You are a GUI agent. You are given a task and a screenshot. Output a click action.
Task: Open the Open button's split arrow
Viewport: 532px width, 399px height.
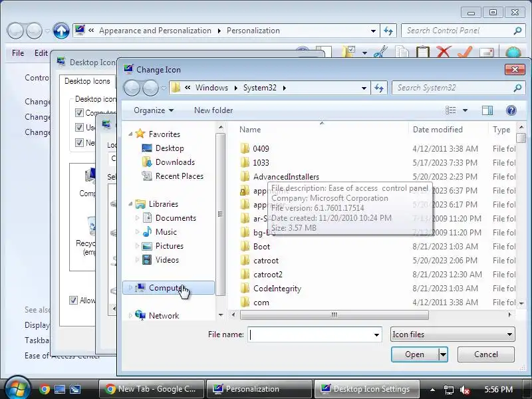[443, 354]
